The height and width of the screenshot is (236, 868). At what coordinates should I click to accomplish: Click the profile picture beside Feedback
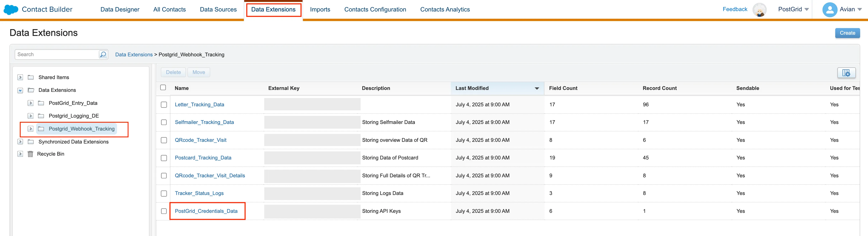coord(760,9)
